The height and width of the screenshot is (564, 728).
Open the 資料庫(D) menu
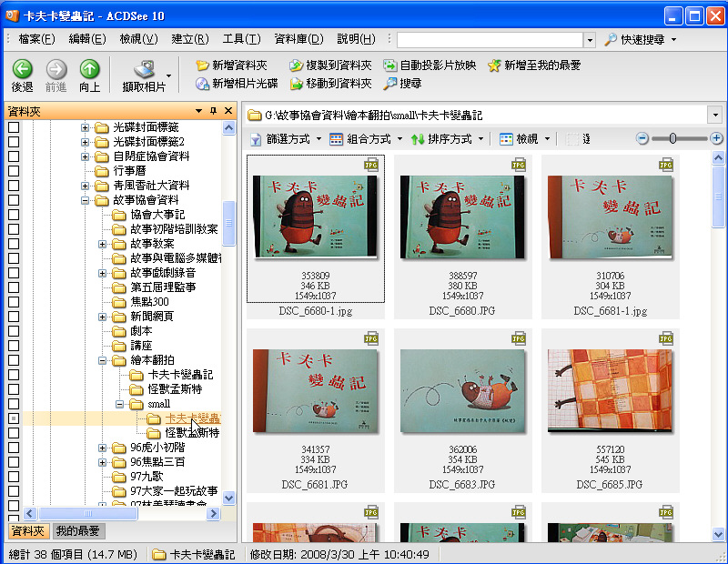[298, 39]
